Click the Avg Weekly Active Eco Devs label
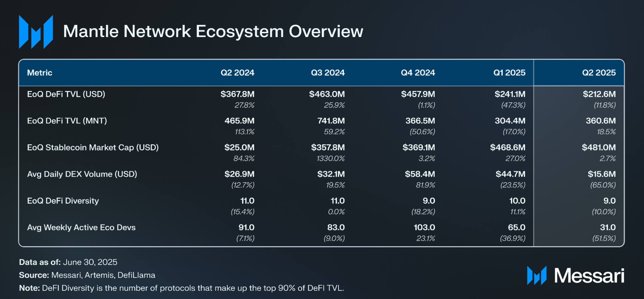The height and width of the screenshot is (299, 644). tap(81, 227)
